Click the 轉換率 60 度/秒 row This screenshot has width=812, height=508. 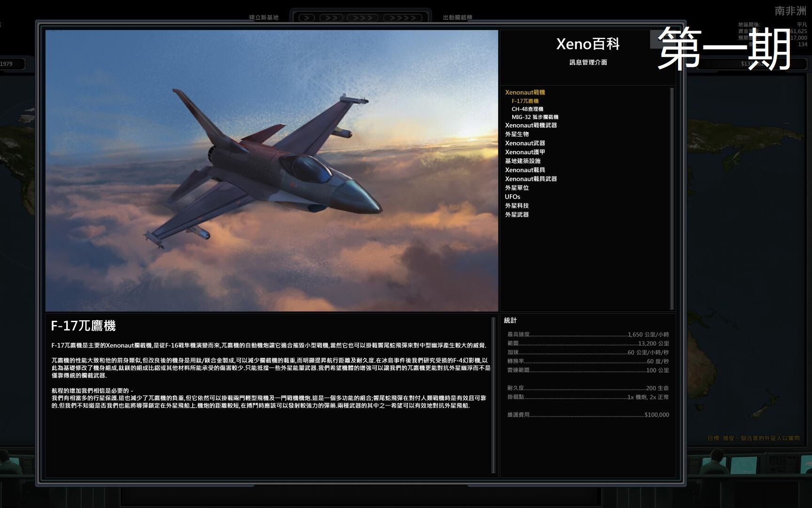(x=588, y=361)
